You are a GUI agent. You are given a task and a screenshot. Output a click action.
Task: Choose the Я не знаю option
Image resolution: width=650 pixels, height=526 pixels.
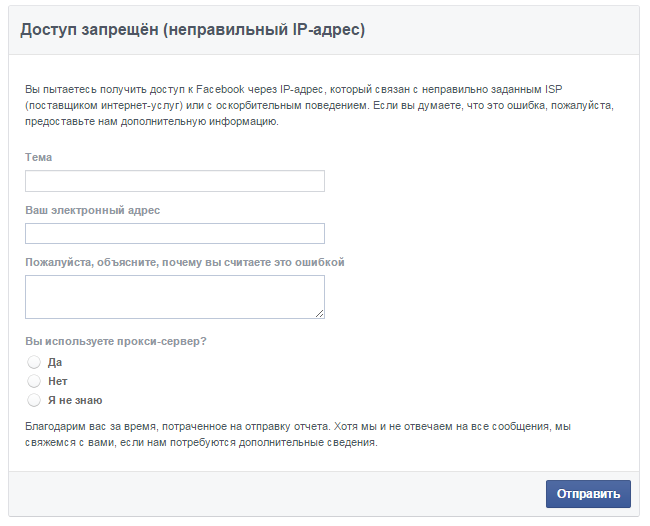(34, 400)
